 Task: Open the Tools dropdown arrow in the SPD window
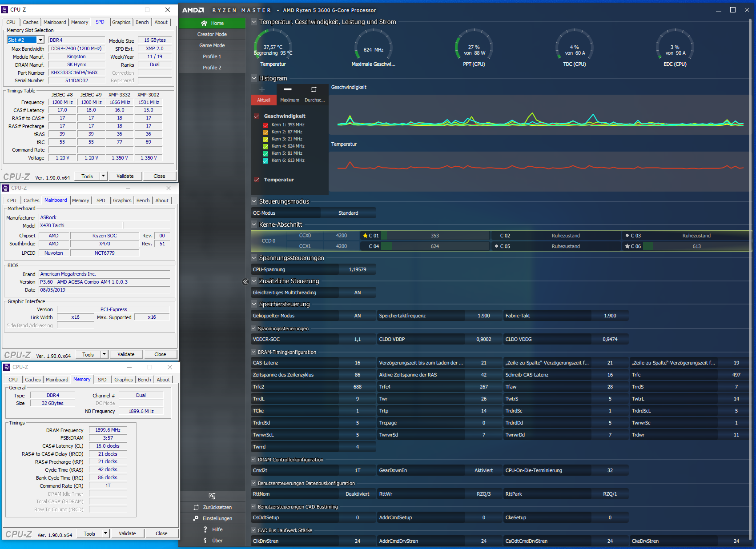click(x=103, y=176)
